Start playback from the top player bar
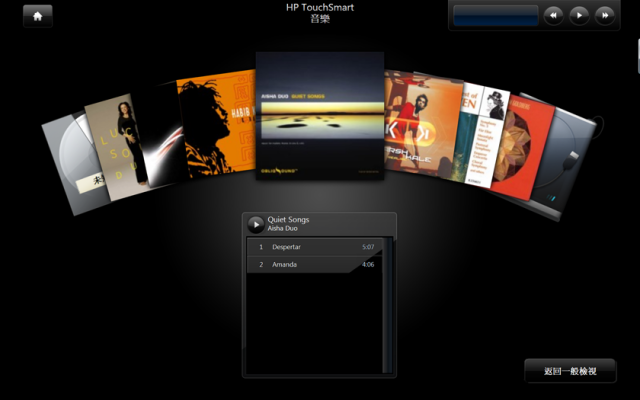 coord(579,16)
